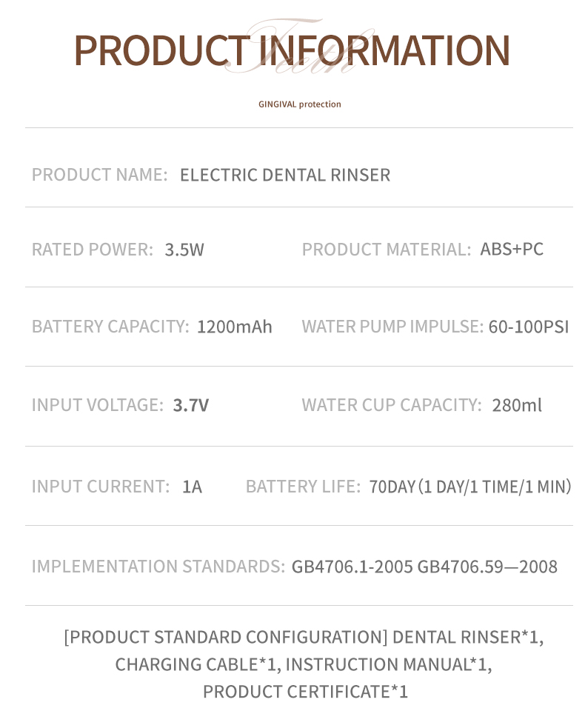Select the RATED POWER label
The image size is (585, 728).
point(92,250)
